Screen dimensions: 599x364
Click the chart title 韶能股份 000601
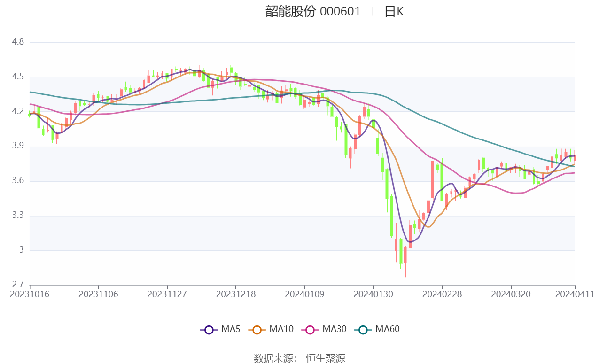(313, 12)
